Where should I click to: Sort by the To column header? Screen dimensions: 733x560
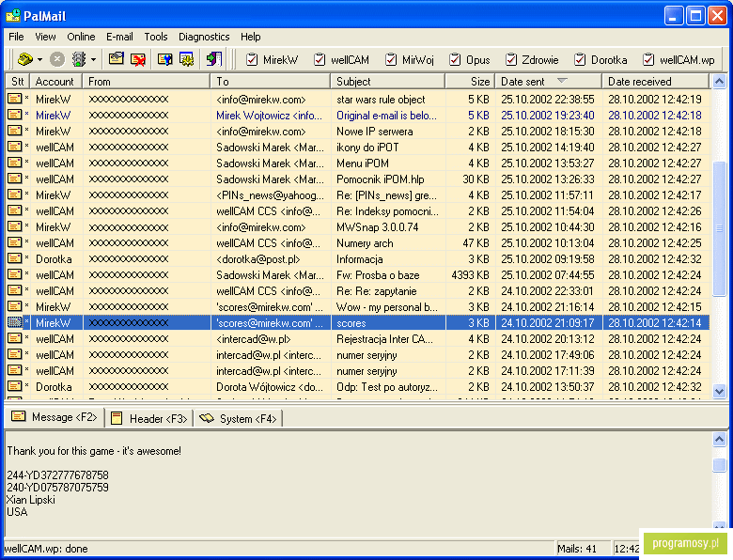point(271,82)
